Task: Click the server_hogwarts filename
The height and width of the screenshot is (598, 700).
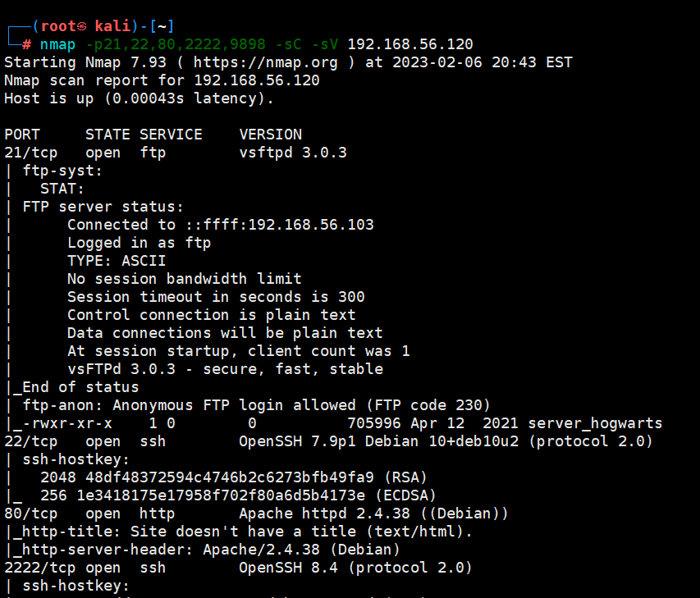Action: coord(595,423)
